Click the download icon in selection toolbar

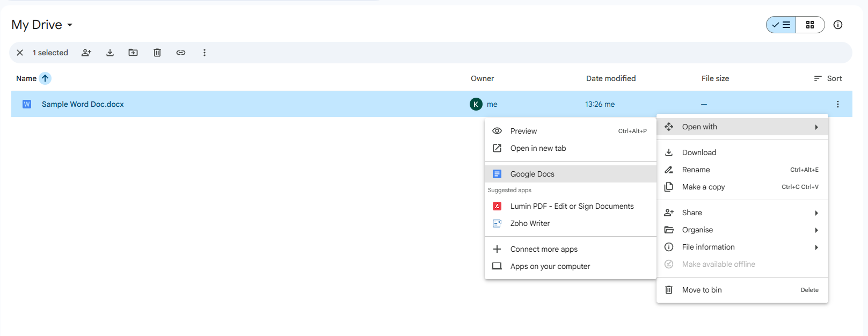click(x=110, y=53)
